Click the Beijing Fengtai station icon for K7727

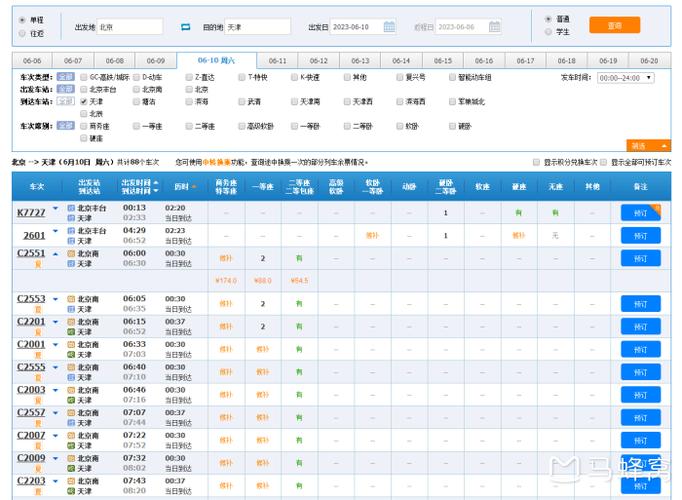(71, 208)
